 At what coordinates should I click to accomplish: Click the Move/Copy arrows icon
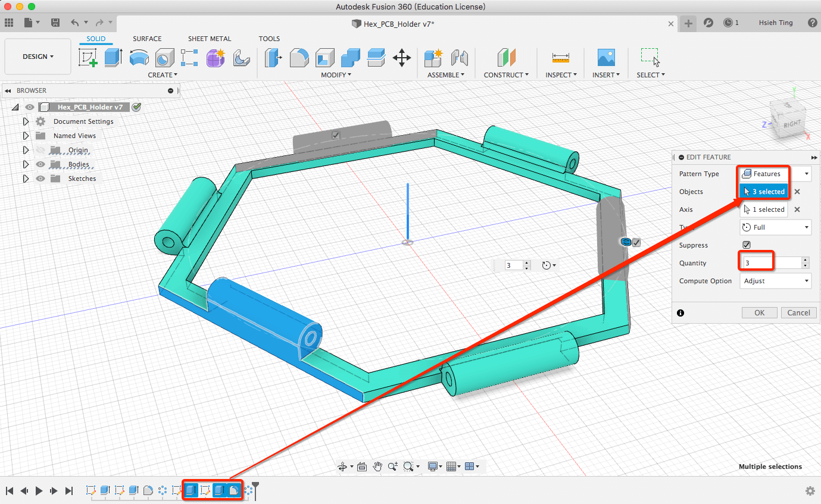(402, 58)
